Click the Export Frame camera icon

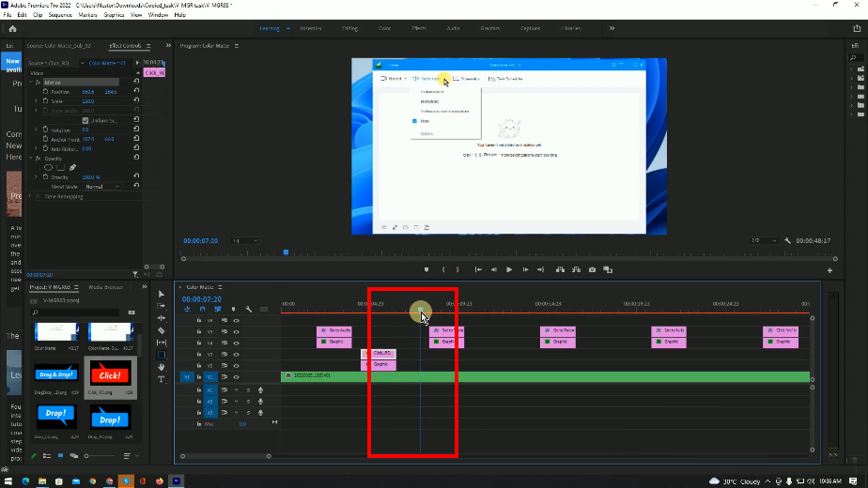592,269
